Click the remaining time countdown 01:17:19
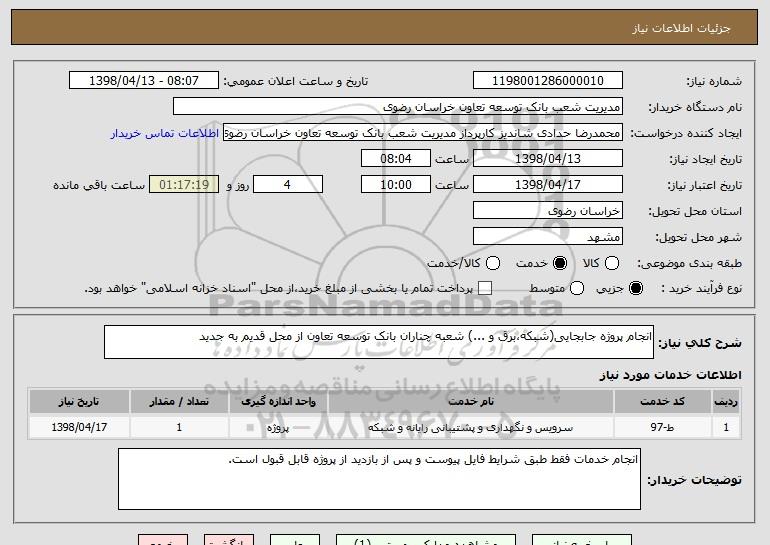 pos(184,185)
